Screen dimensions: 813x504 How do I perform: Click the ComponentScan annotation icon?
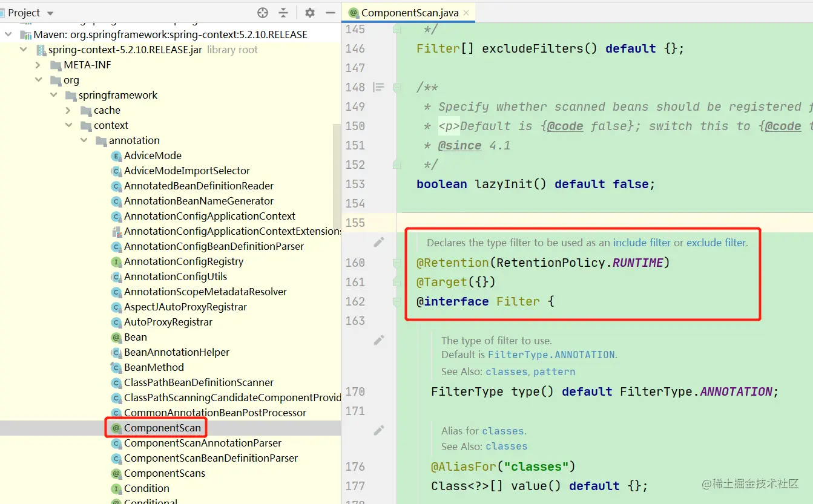117,428
